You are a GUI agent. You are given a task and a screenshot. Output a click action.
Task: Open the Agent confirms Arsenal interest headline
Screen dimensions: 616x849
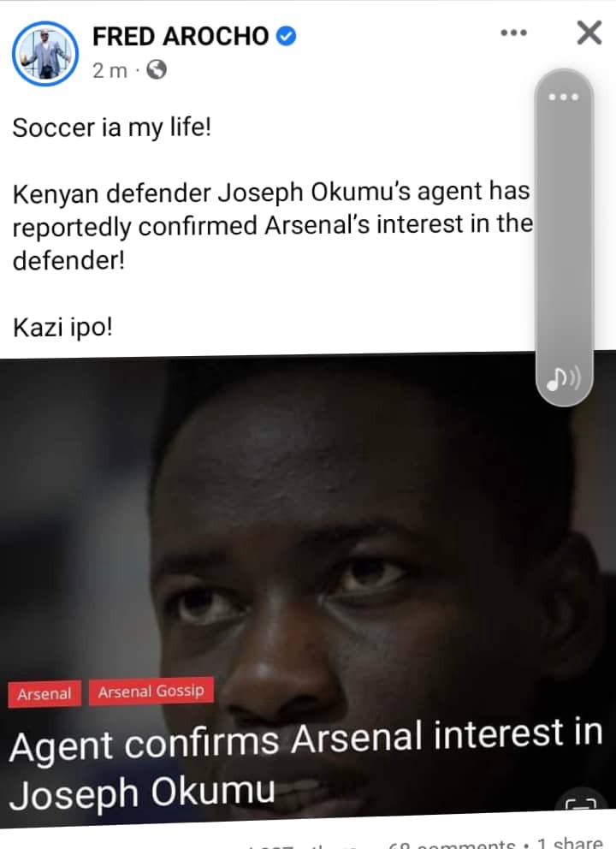pyautogui.click(x=305, y=763)
